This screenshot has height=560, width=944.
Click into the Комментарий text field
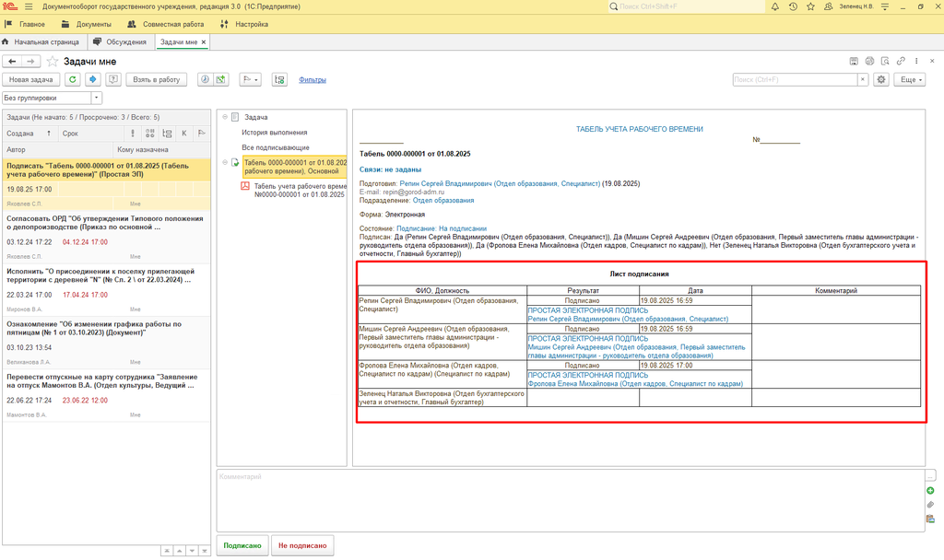pos(567,499)
